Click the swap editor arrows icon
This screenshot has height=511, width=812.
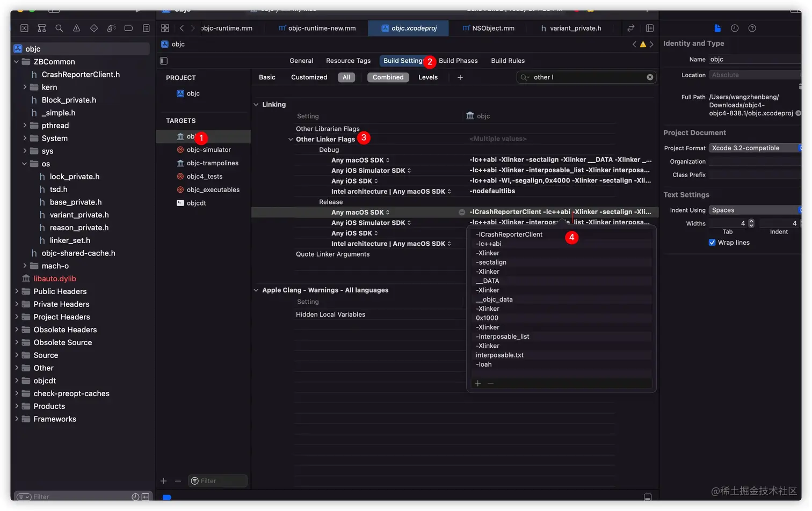(631, 28)
